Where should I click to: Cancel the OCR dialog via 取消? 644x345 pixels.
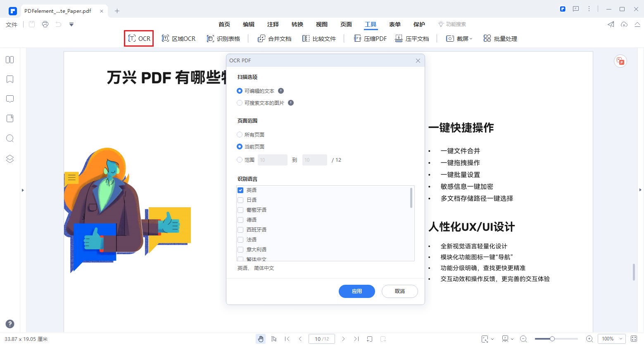tap(399, 291)
